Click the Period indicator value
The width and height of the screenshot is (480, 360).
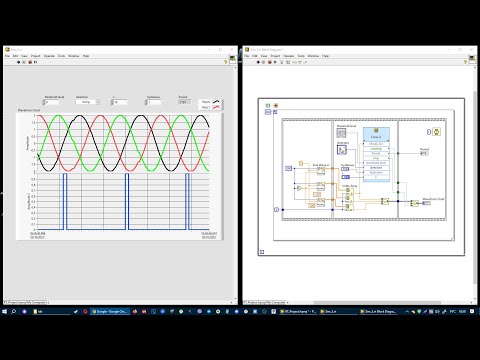pyautogui.click(x=185, y=102)
